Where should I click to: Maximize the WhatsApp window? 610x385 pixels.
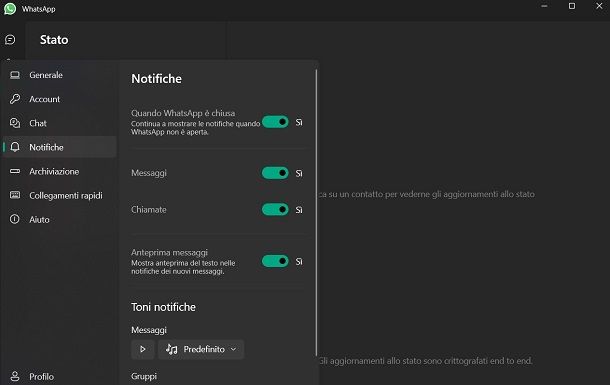pyautogui.click(x=572, y=6)
